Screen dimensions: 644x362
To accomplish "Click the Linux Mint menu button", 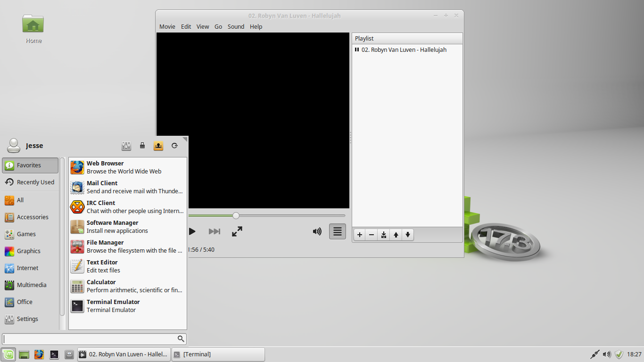I will (8, 354).
